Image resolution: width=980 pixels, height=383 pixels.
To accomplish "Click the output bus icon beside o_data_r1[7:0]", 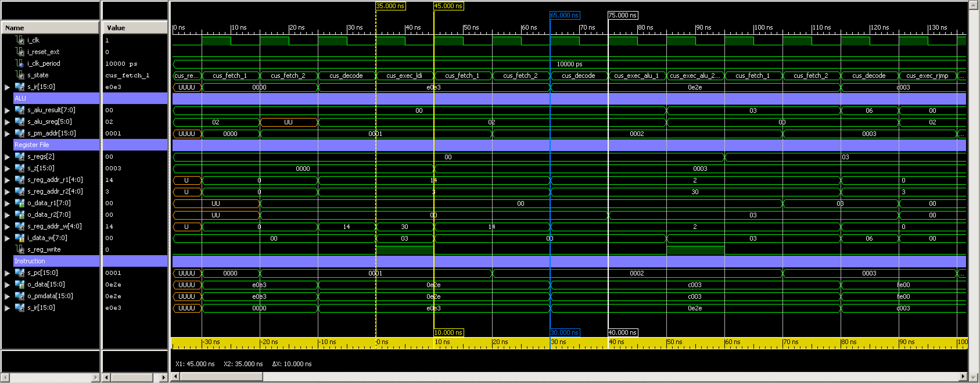I will tap(20, 203).
